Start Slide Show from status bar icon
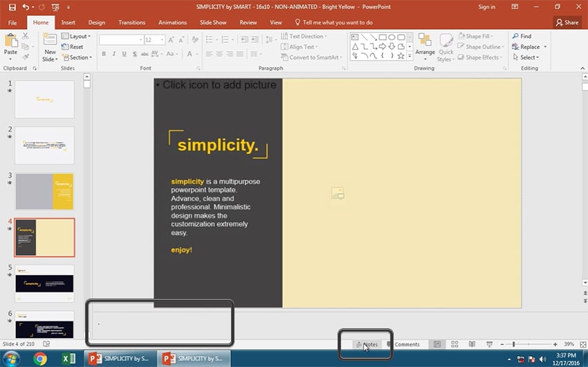 click(489, 344)
